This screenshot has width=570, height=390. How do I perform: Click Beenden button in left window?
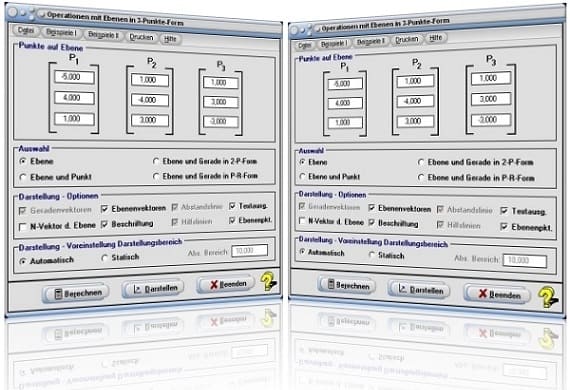pos(226,285)
